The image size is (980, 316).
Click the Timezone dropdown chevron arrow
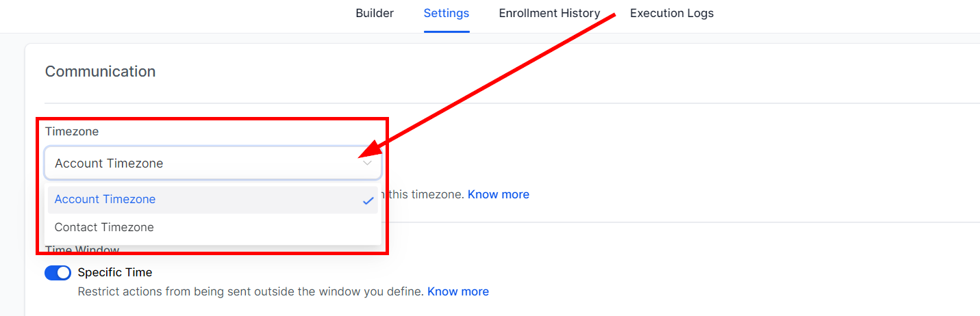(x=368, y=163)
